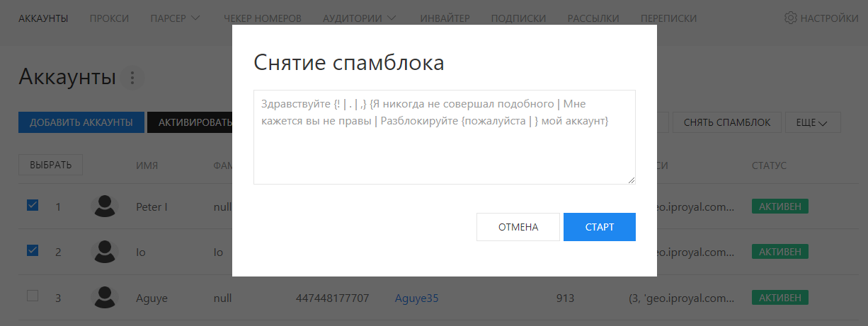Image resolution: width=868 pixels, height=326 pixels.
Task: Click the three-dot menu icon beside Аккаунты
Action: point(132,77)
